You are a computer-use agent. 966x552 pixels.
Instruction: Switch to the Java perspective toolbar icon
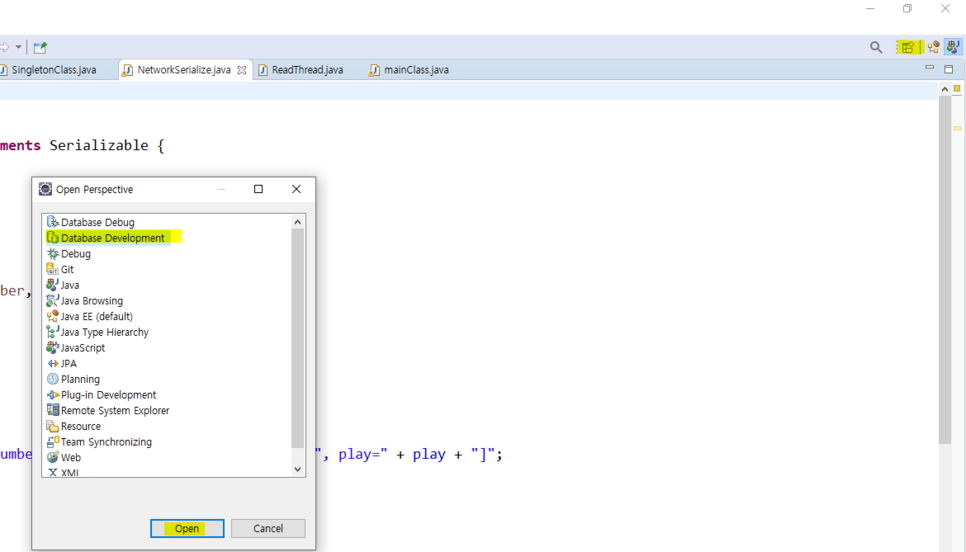[953, 47]
